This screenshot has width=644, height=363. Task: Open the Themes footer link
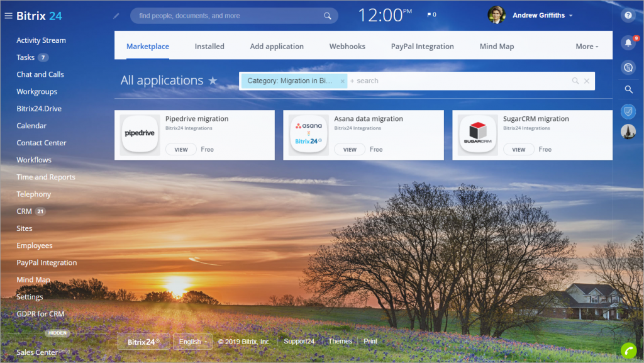click(340, 341)
